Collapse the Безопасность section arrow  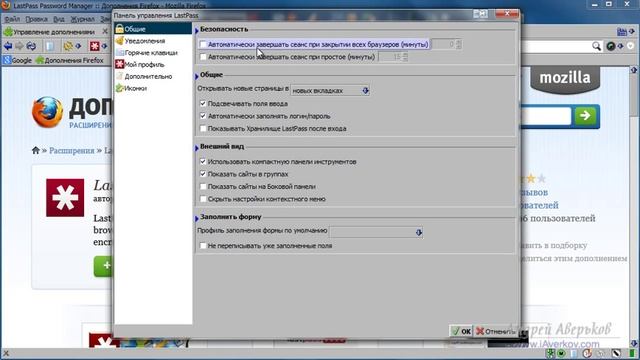pyautogui.click(x=197, y=30)
